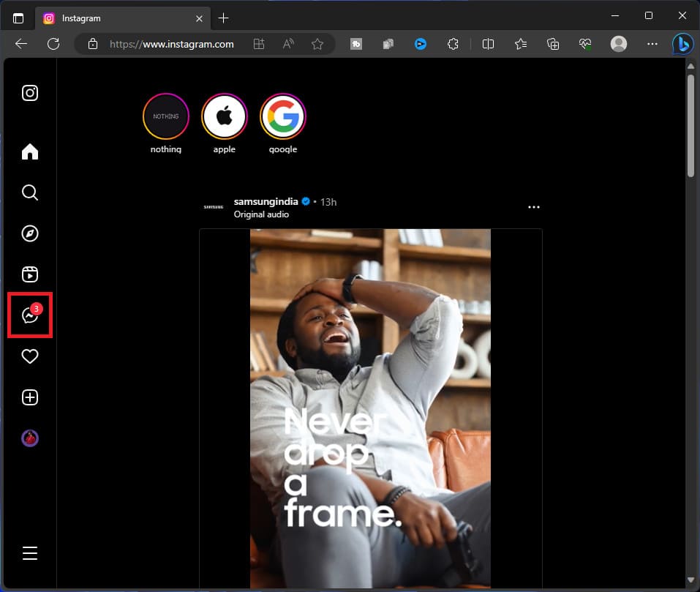The height and width of the screenshot is (592, 700).
Task: Go to Instagram Home feed
Action: [30, 151]
